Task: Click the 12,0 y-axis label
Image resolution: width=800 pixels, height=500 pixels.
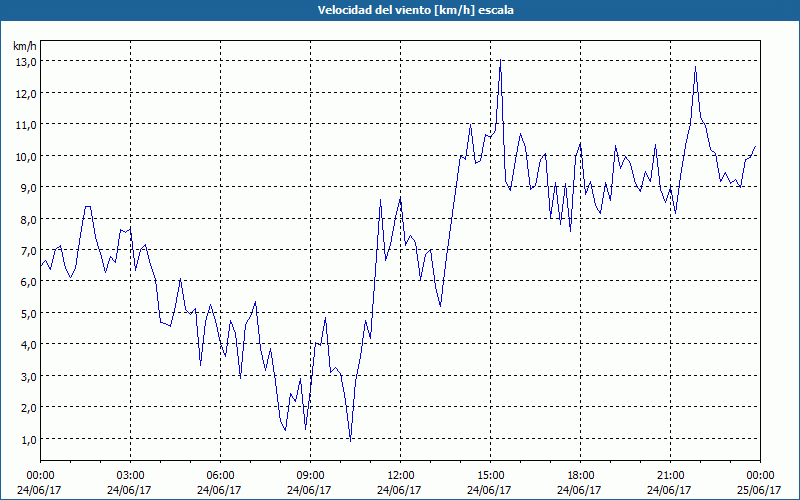Action: (x=26, y=93)
